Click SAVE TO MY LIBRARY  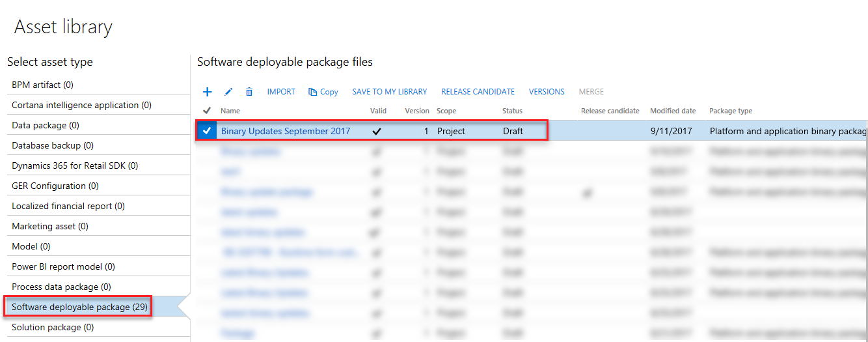[390, 92]
